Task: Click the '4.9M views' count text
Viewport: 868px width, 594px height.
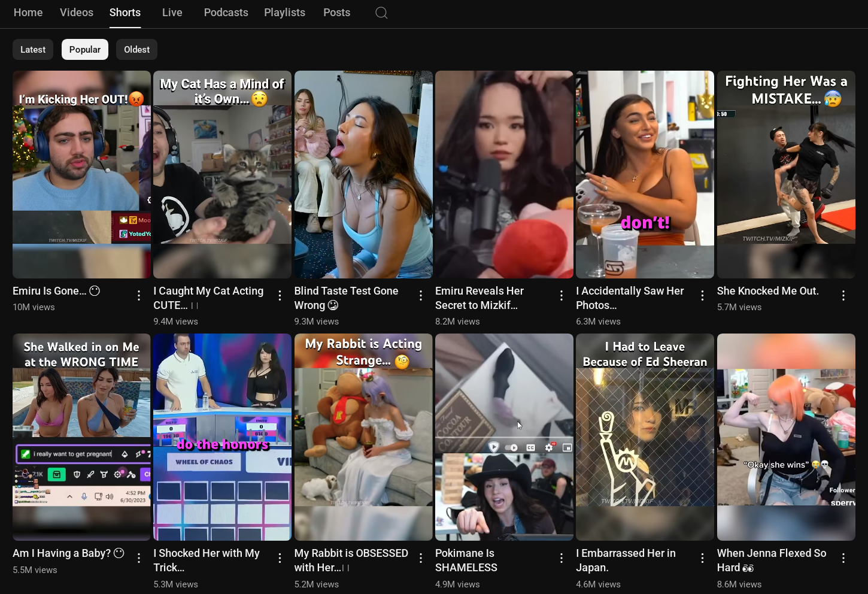Action: coord(457,584)
